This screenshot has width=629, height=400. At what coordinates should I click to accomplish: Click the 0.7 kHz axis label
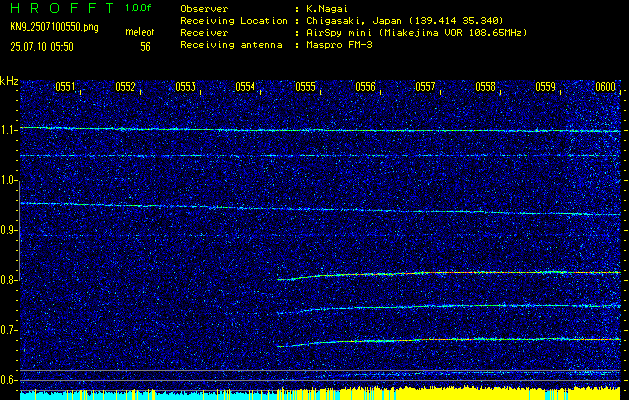tap(9, 330)
